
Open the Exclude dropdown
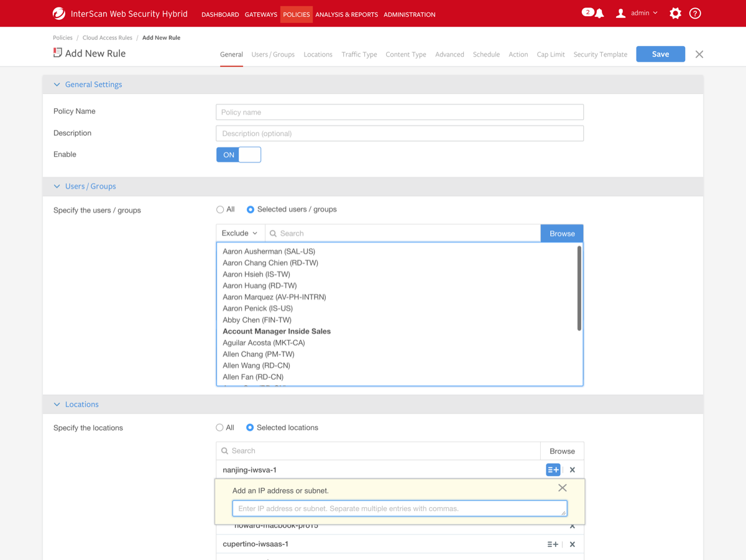[x=241, y=234]
